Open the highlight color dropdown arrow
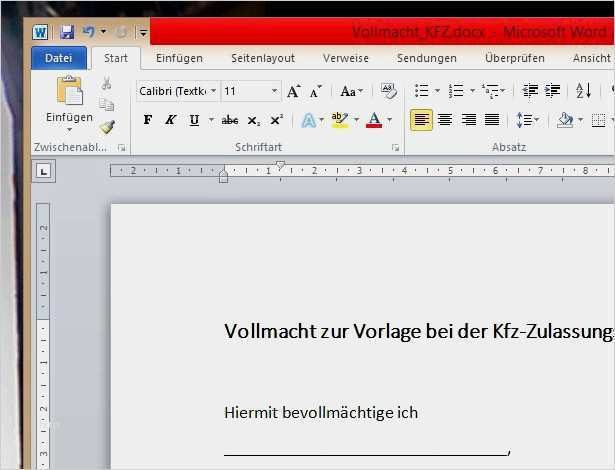The image size is (615, 470). click(357, 119)
